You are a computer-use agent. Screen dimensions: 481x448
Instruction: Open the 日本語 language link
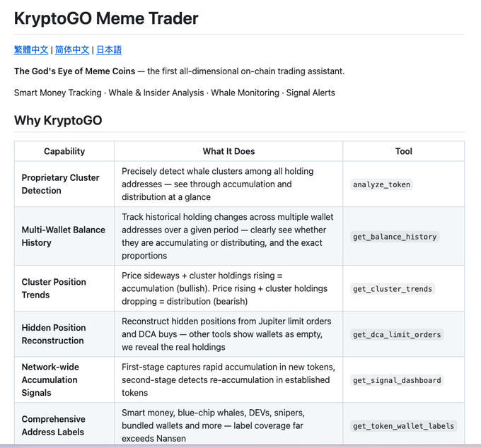(x=109, y=50)
